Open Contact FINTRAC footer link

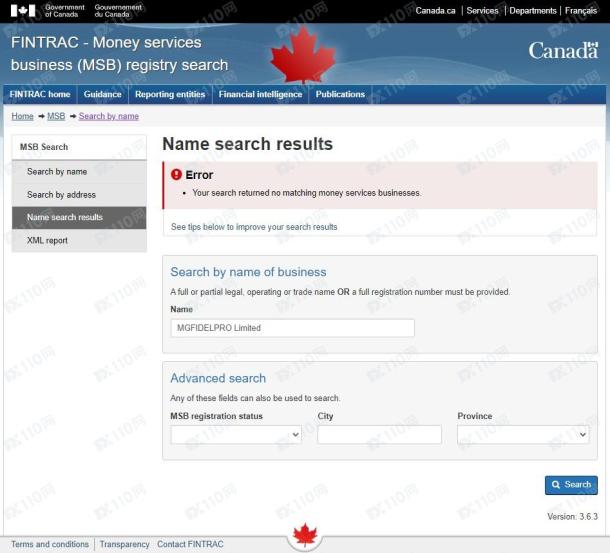190,544
